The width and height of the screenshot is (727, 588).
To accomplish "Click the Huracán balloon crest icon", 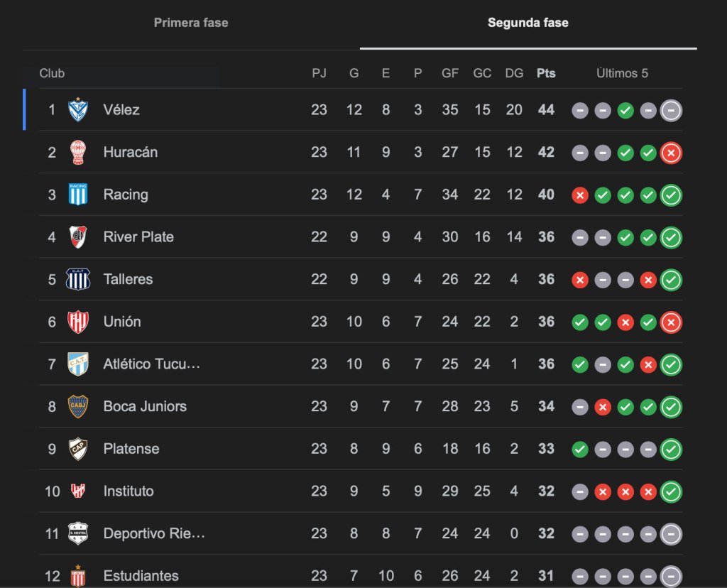I will pos(77,152).
